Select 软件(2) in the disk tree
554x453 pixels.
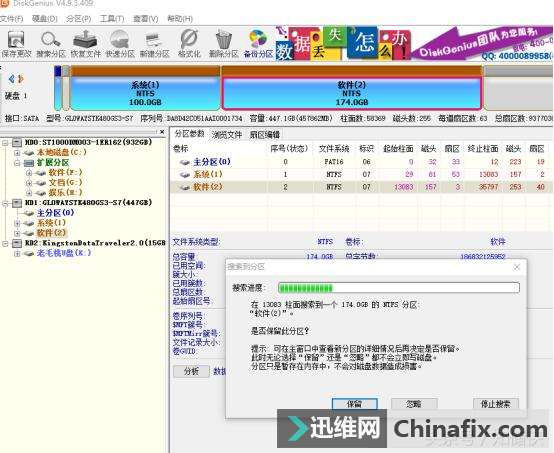click(x=51, y=233)
